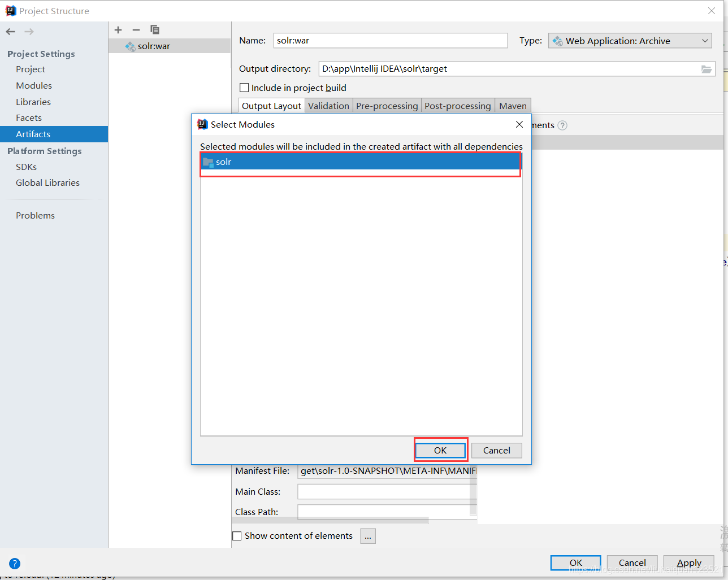Toggle Include in project build checkbox
Viewport: 728px width, 580px height.
click(244, 88)
